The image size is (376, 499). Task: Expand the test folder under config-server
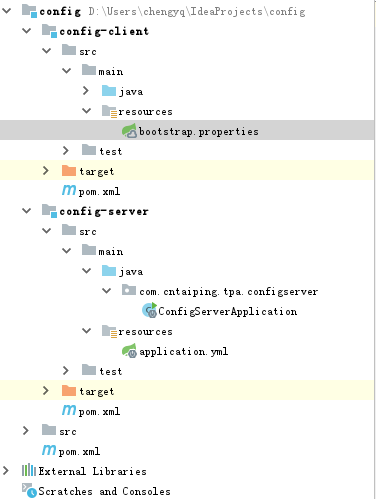click(66, 371)
